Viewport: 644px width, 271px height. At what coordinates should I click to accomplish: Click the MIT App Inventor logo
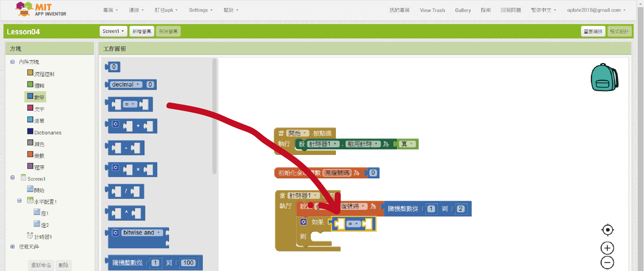tap(41, 9)
